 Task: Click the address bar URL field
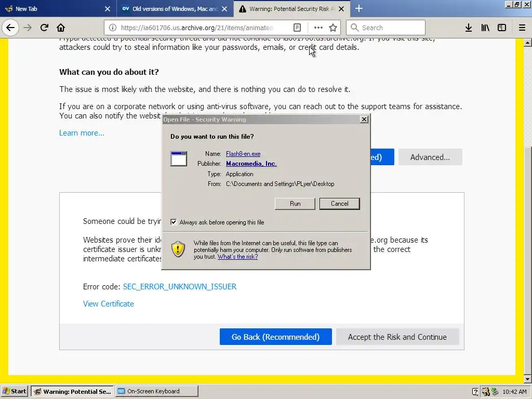pos(197,28)
